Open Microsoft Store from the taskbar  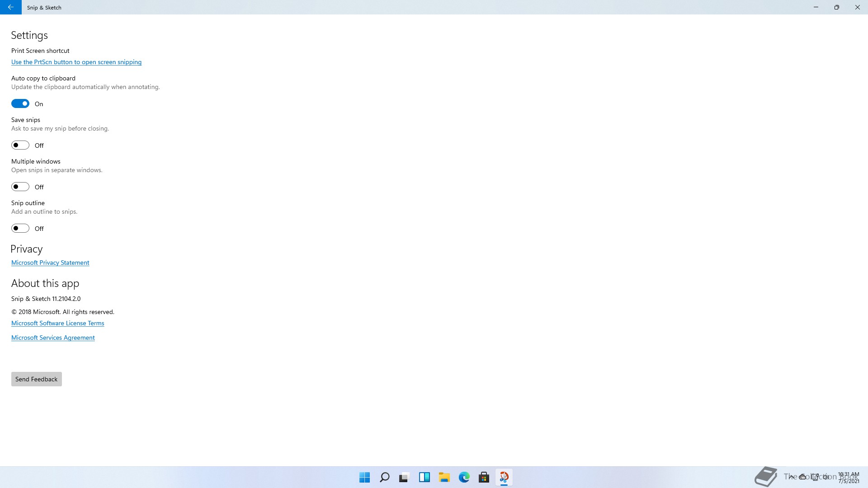[x=484, y=477]
